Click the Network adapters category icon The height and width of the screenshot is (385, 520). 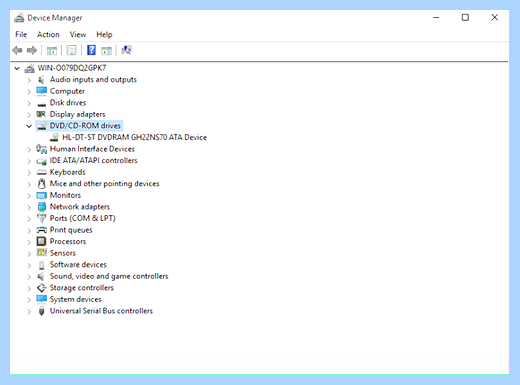(x=41, y=207)
